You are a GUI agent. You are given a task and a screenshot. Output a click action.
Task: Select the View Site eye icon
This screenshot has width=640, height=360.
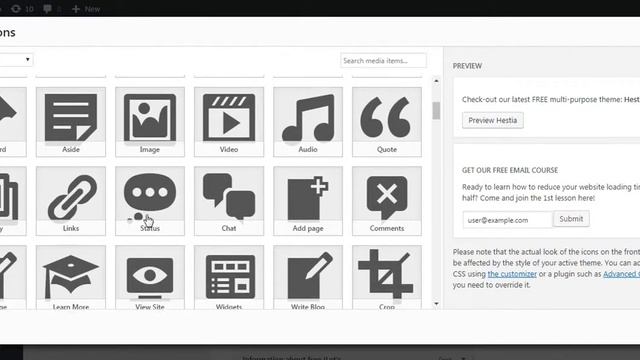pos(150,278)
